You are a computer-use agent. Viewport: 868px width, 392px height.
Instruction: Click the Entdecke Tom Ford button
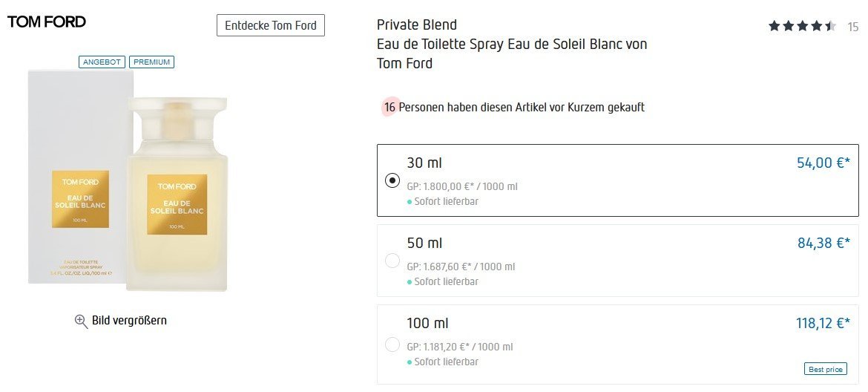pos(271,25)
